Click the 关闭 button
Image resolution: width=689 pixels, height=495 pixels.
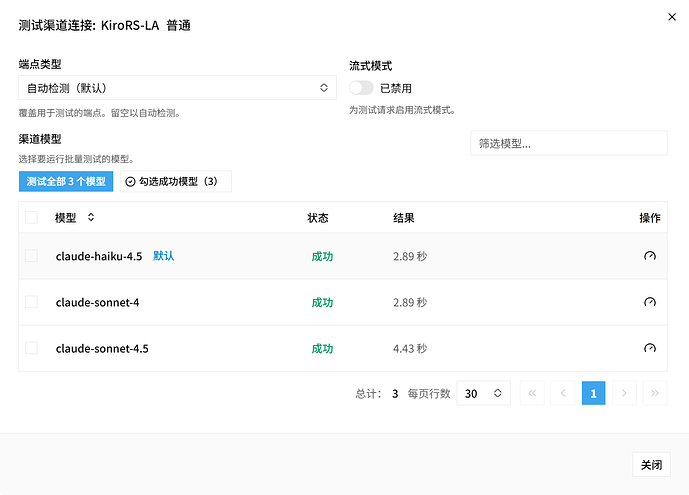coord(651,465)
